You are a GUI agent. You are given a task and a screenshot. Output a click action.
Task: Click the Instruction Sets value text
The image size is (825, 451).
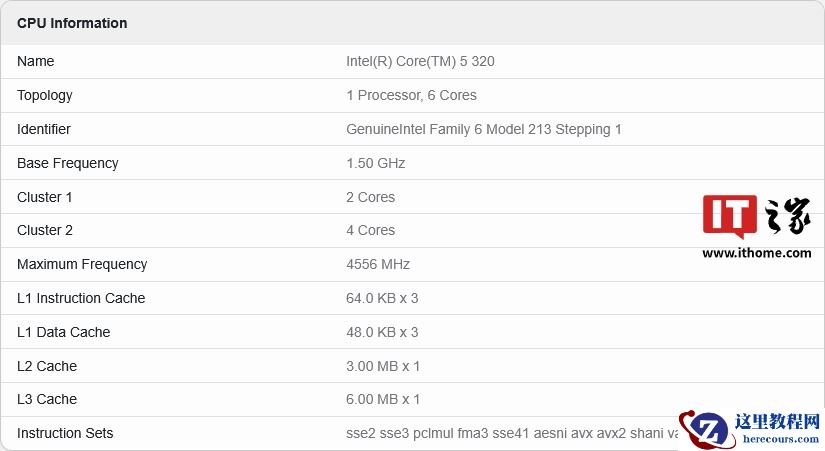pos(510,433)
